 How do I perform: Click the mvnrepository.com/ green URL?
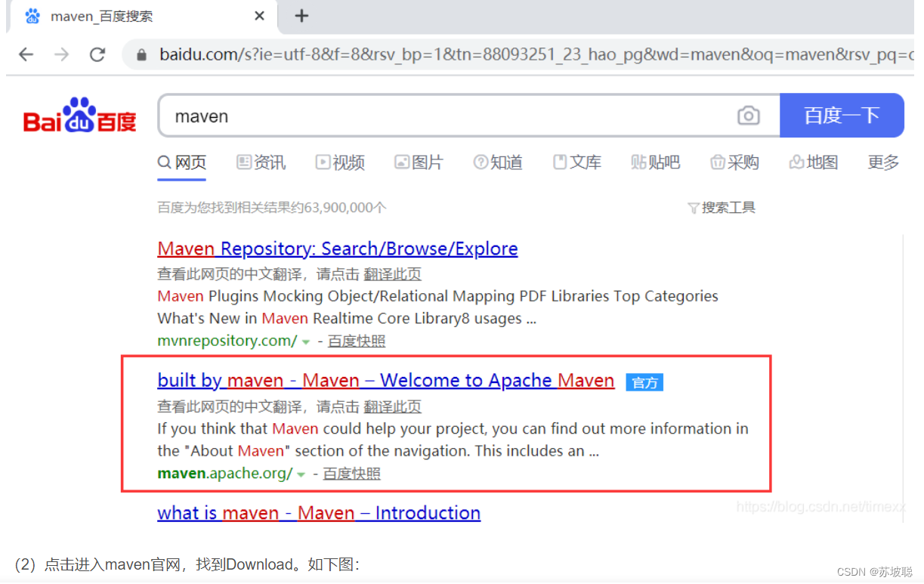click(227, 341)
